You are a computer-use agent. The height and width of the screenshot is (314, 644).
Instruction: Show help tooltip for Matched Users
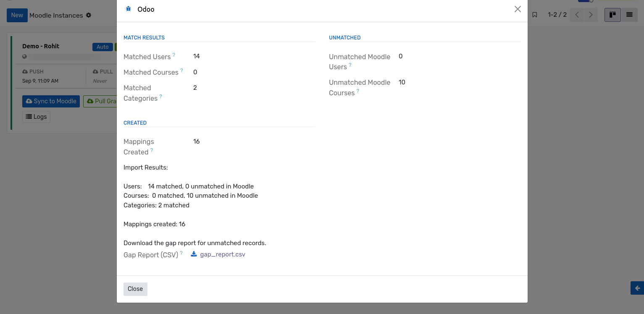click(x=174, y=55)
